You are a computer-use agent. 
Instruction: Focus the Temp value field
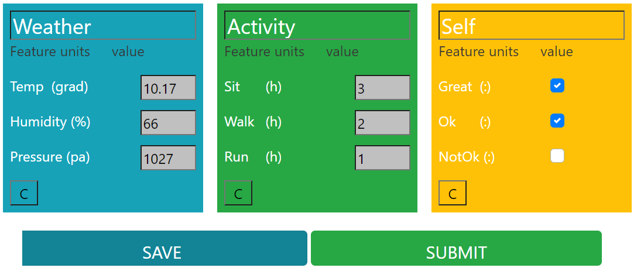tap(169, 87)
